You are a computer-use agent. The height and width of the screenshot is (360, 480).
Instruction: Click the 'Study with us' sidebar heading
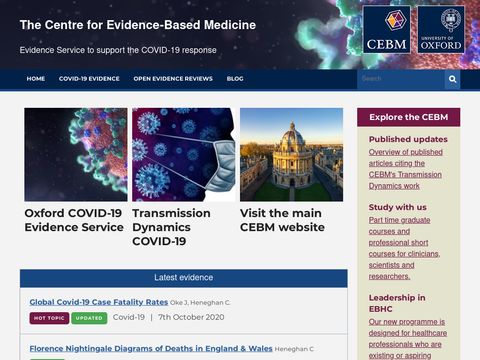(x=398, y=207)
